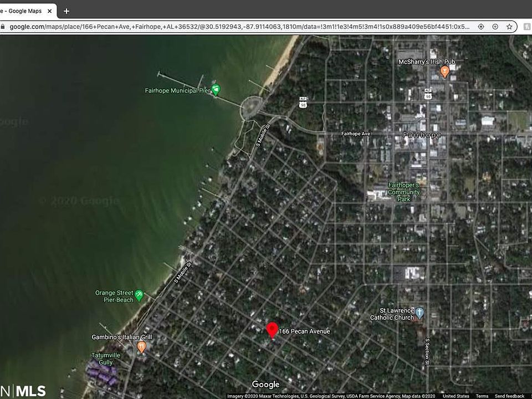
Task: Open the Orange Street Pier-Beach marker
Action: [x=139, y=295]
